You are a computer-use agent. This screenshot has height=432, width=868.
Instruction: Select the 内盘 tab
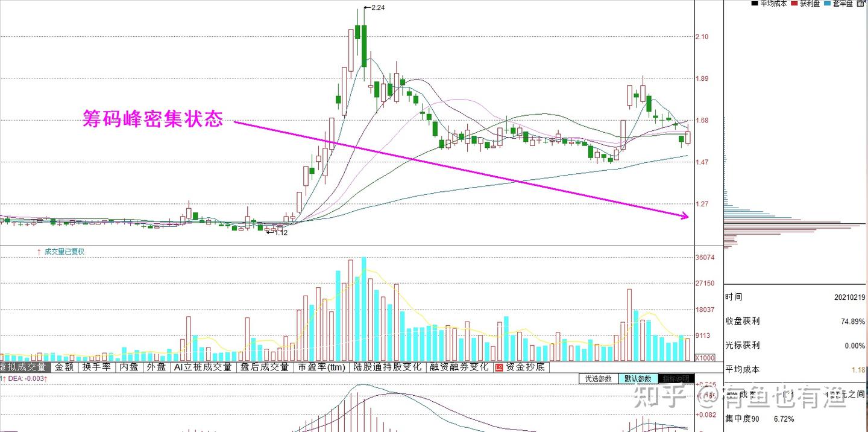pos(128,366)
